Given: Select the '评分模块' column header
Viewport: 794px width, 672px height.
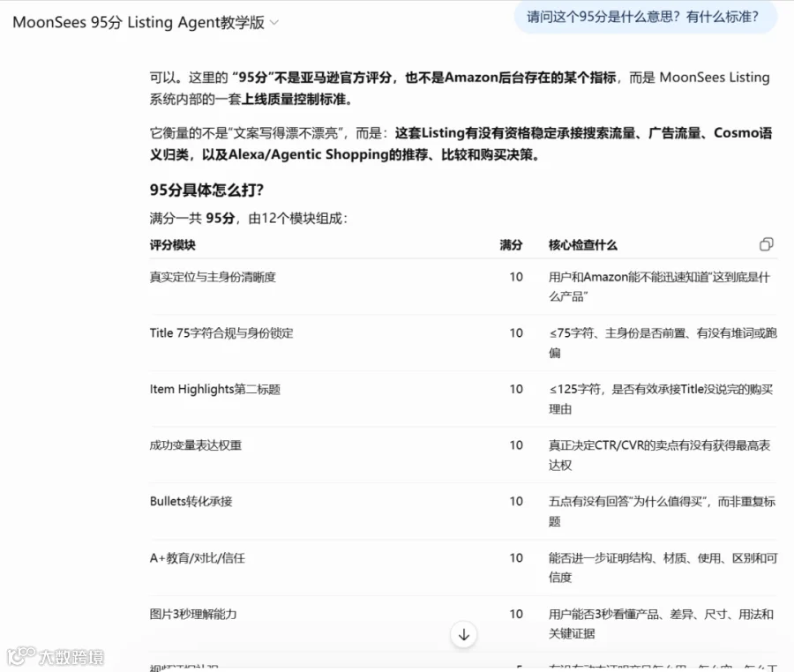Looking at the screenshot, I should pyautogui.click(x=173, y=245).
